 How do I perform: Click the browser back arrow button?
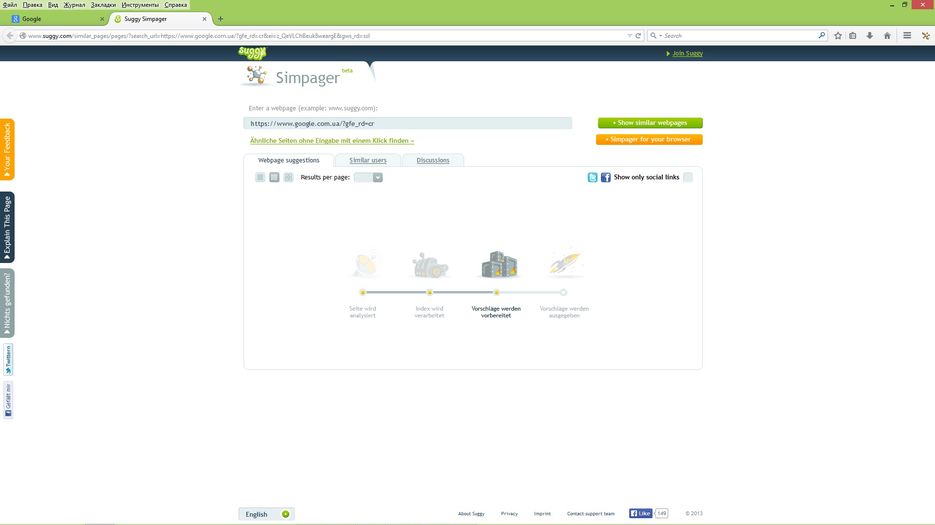tap(10, 36)
